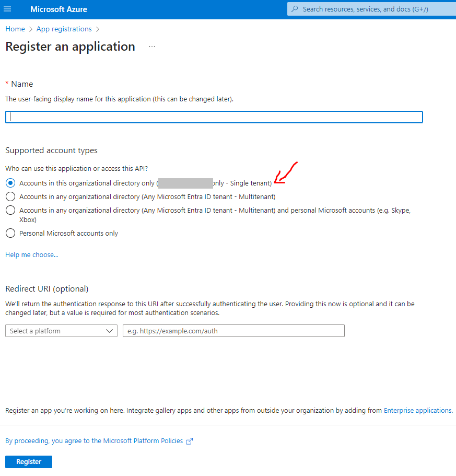Open the hamburger portal menu

point(7,9)
